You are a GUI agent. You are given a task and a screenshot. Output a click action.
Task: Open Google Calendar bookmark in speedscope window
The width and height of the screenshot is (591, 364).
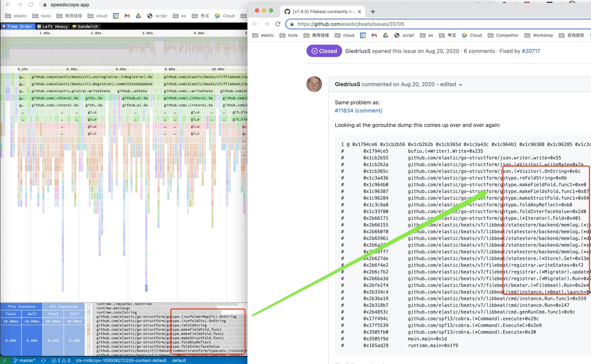116,16
